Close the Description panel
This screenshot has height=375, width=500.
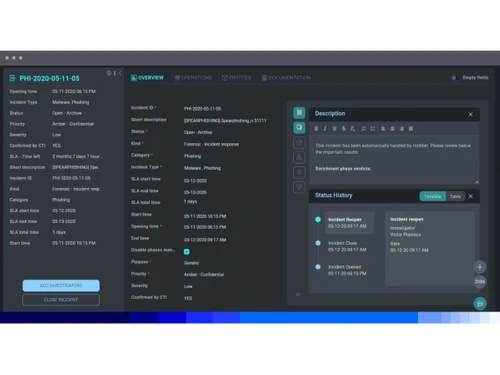coord(471,114)
